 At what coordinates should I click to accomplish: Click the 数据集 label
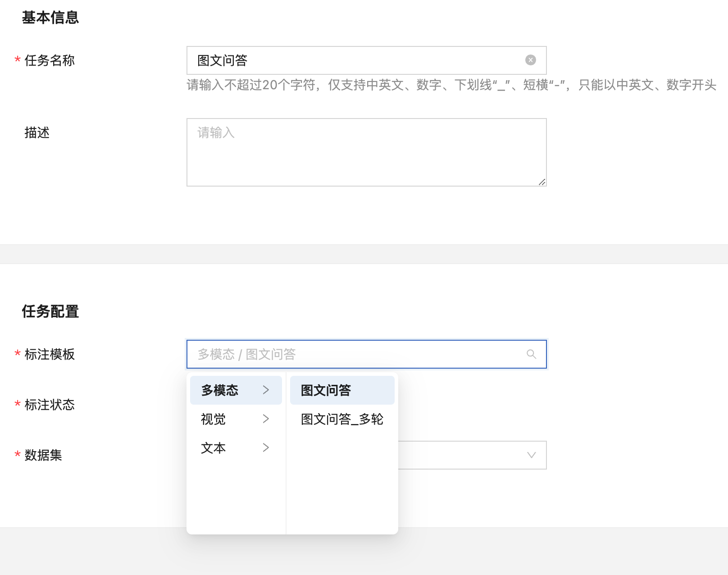tap(43, 455)
